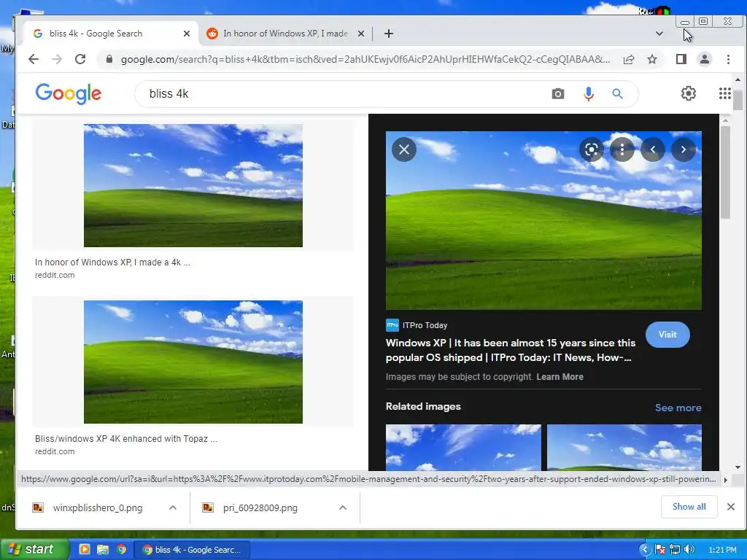Close the Windows XP Reddit tab
This screenshot has height=560, width=747.
[x=361, y=34]
